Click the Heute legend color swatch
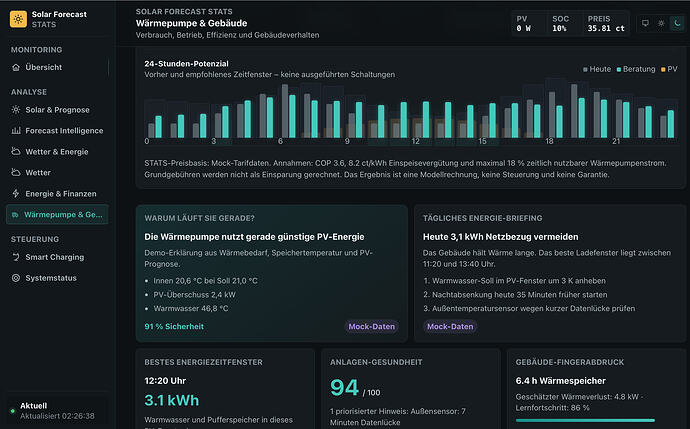The image size is (690, 429). pos(585,70)
